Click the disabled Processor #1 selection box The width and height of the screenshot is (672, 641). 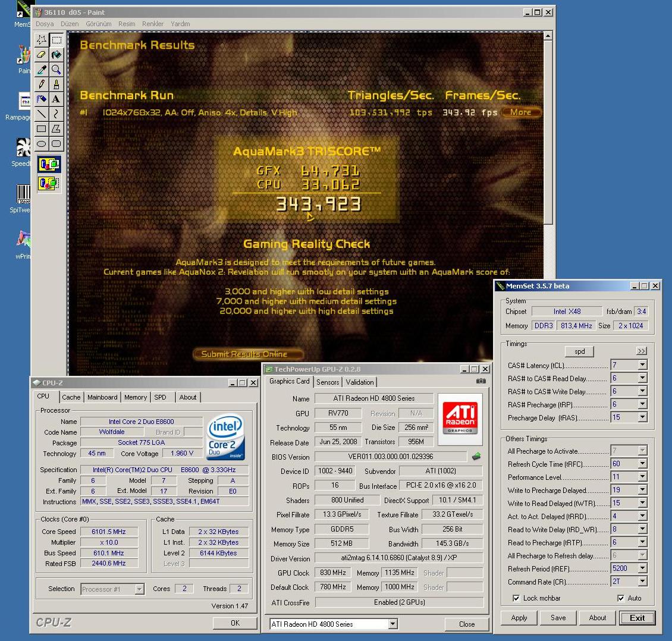(x=112, y=589)
